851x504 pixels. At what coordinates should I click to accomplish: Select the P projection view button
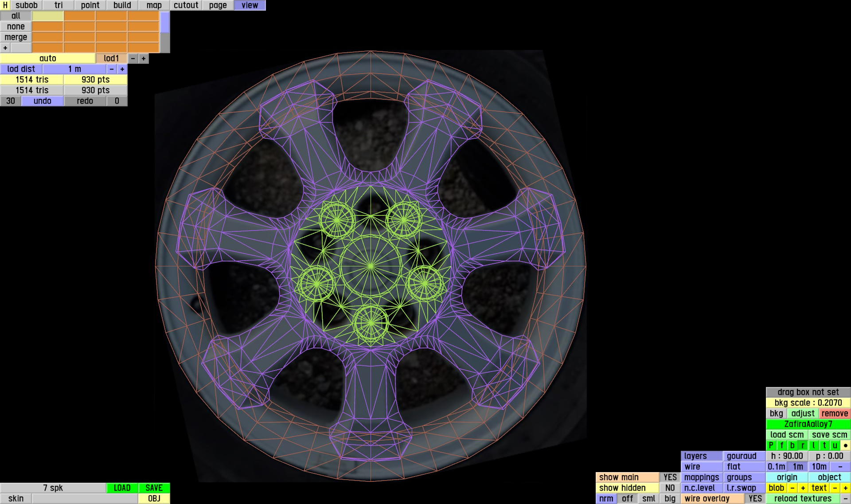[x=771, y=445]
